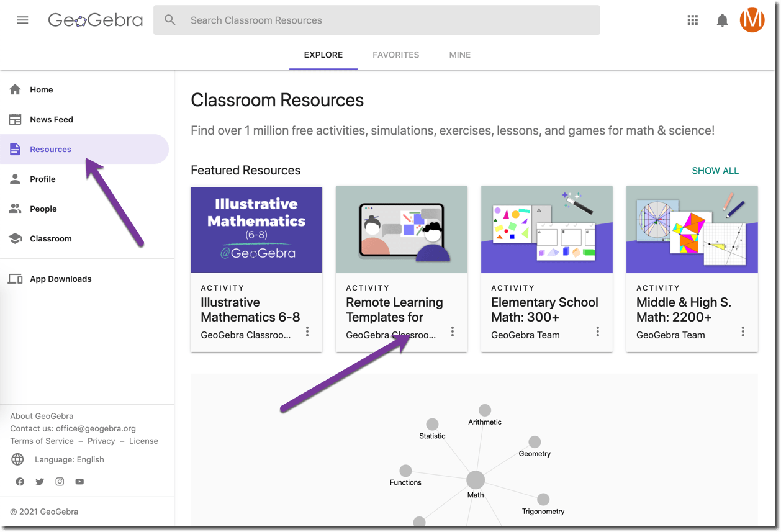Image resolution: width=781 pixels, height=532 pixels.
Task: Open options for Elementary School Math card
Action: pyautogui.click(x=598, y=331)
